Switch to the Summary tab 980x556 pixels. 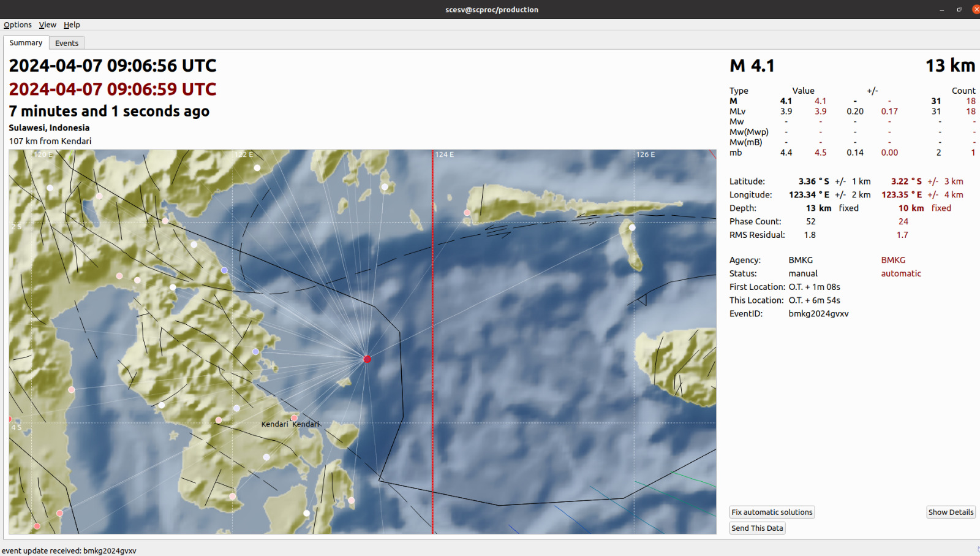(26, 42)
